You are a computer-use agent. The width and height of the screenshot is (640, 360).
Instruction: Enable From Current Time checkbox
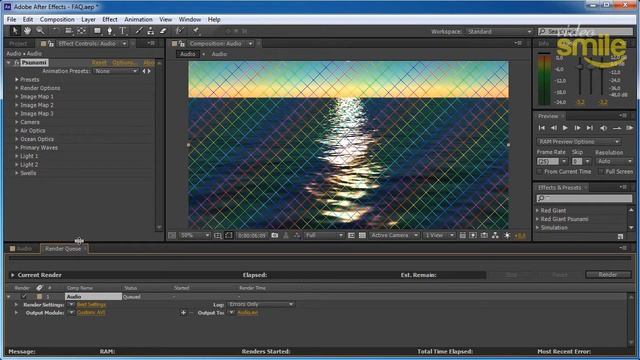point(540,172)
